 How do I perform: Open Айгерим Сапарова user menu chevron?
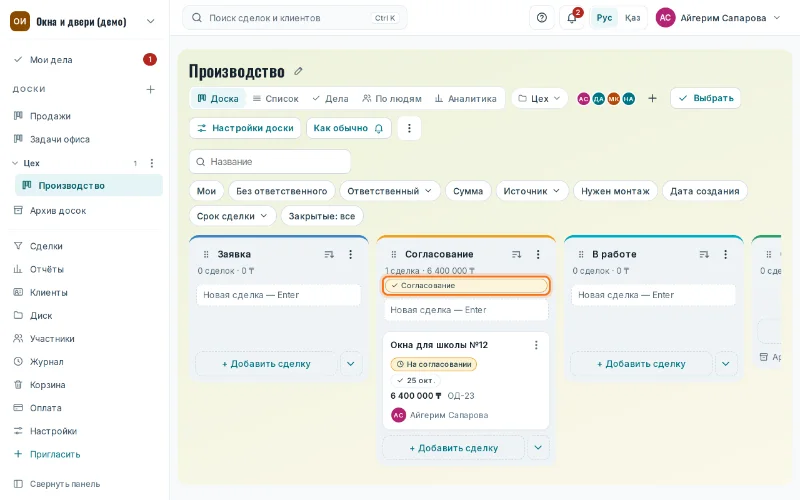pyautogui.click(x=777, y=18)
